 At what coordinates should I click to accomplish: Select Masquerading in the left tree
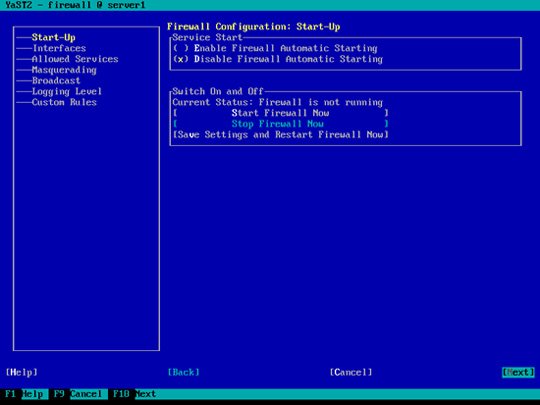(x=64, y=70)
